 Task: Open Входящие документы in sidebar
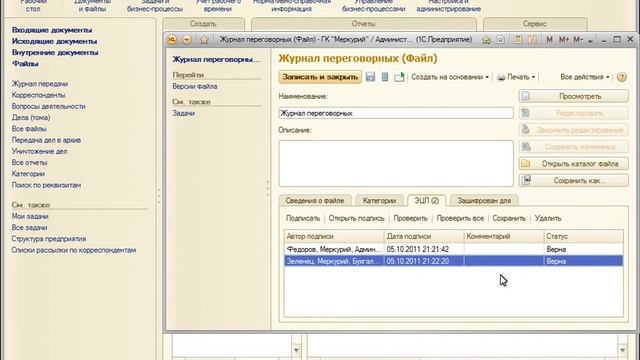coord(52,30)
